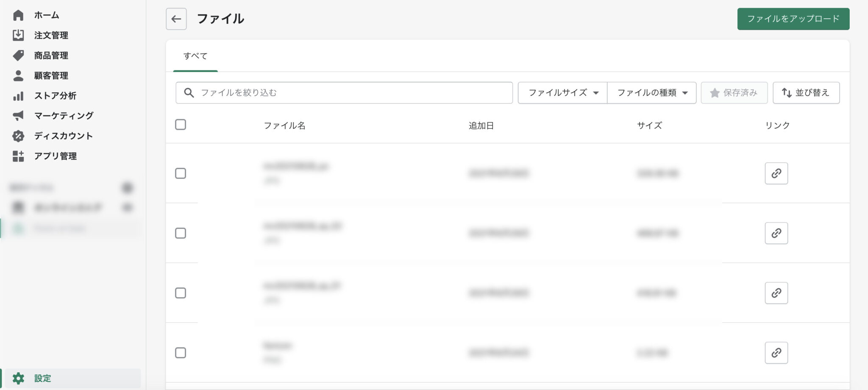Toggle the select-all files checkbox in header

[181, 125]
